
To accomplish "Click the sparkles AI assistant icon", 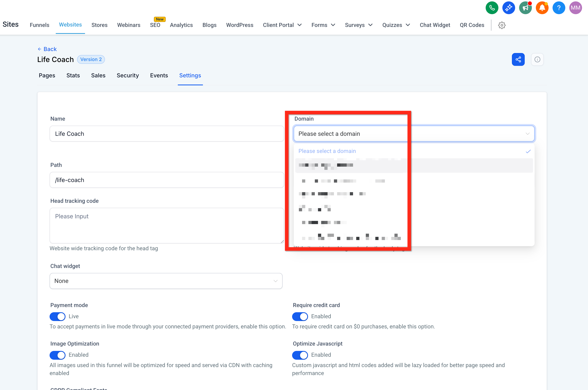I will [509, 8].
